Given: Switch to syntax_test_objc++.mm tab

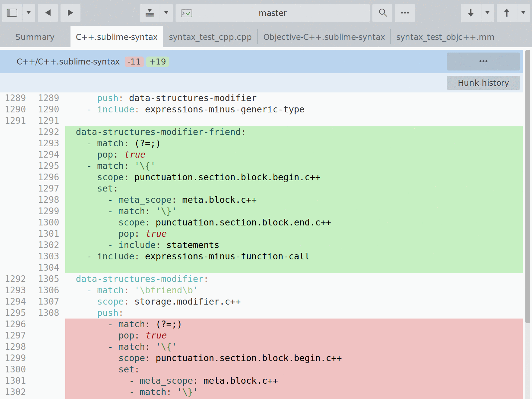Looking at the screenshot, I should (x=445, y=37).
